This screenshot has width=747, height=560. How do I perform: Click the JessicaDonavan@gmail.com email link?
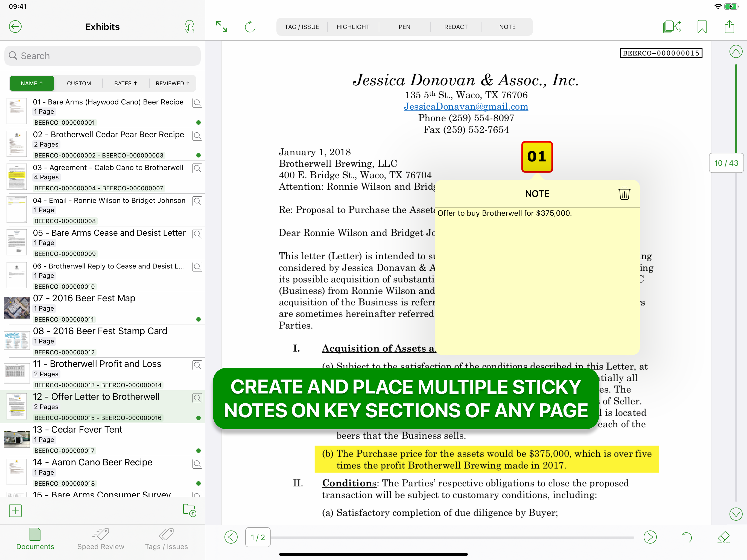pyautogui.click(x=466, y=106)
